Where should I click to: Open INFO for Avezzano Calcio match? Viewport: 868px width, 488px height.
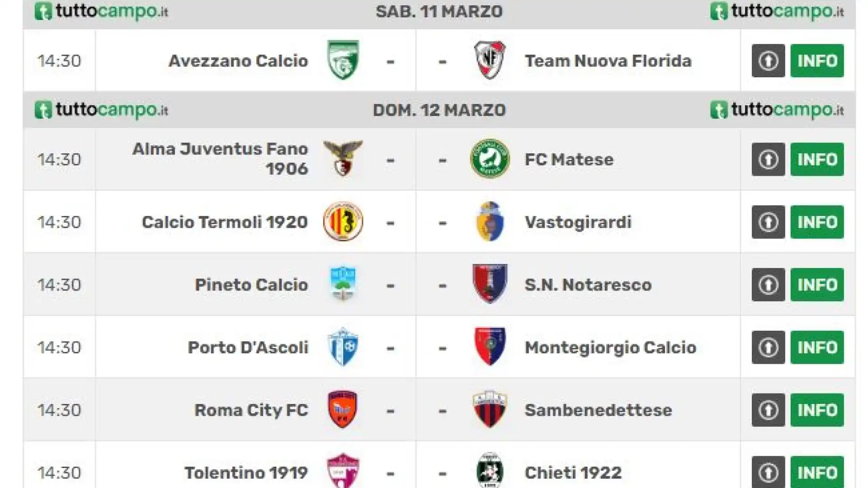coord(817,61)
